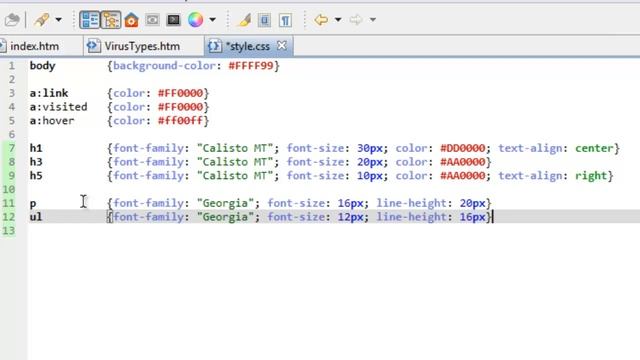
Task: Toggle the outline list view button
Action: click(89, 20)
